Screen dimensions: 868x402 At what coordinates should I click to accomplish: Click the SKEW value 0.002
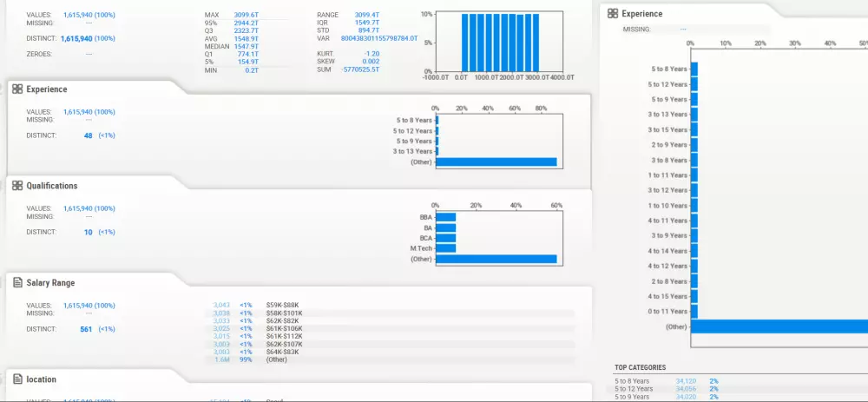tap(371, 62)
